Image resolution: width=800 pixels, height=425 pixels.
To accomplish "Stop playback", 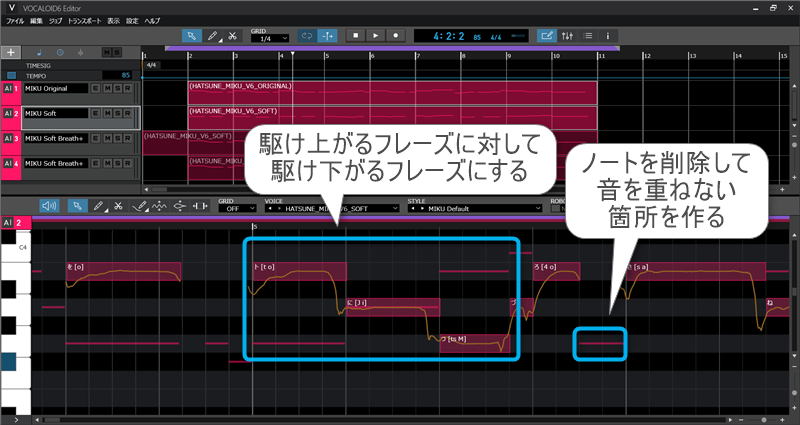I will coord(356,36).
